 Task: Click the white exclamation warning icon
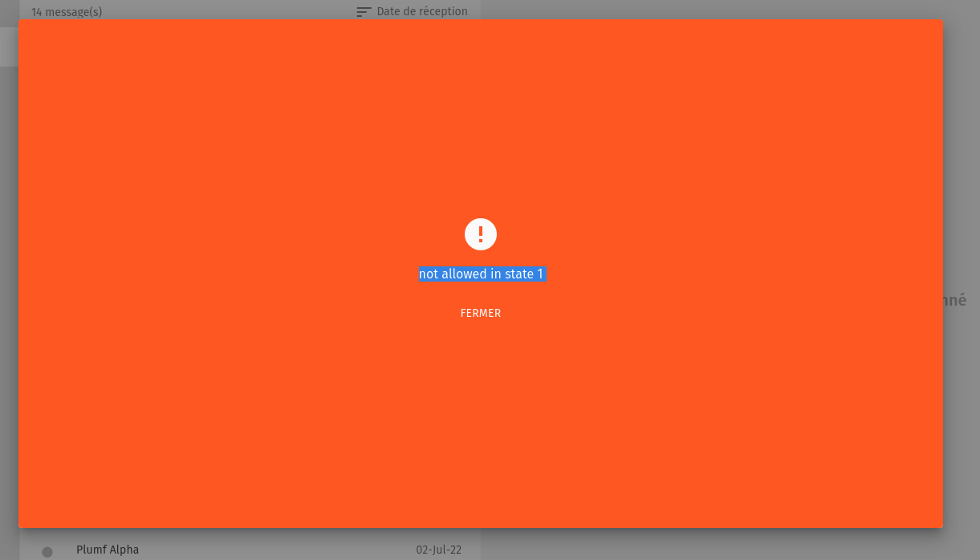480,234
